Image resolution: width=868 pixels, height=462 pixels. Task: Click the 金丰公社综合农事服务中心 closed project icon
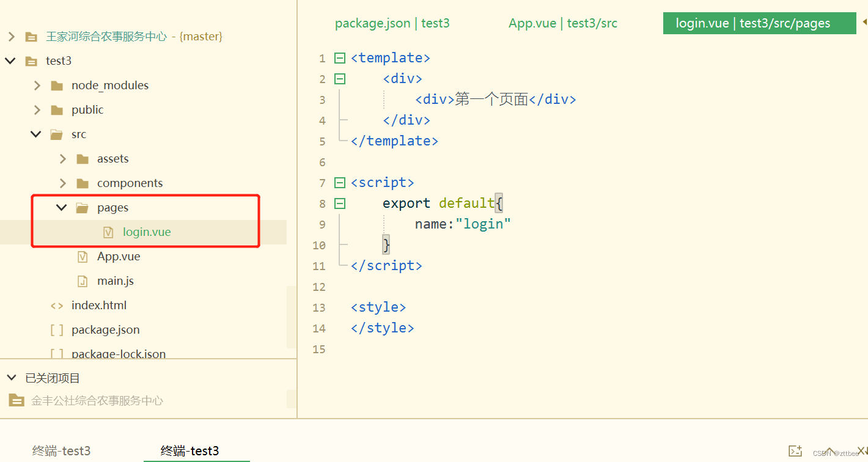[x=16, y=401]
